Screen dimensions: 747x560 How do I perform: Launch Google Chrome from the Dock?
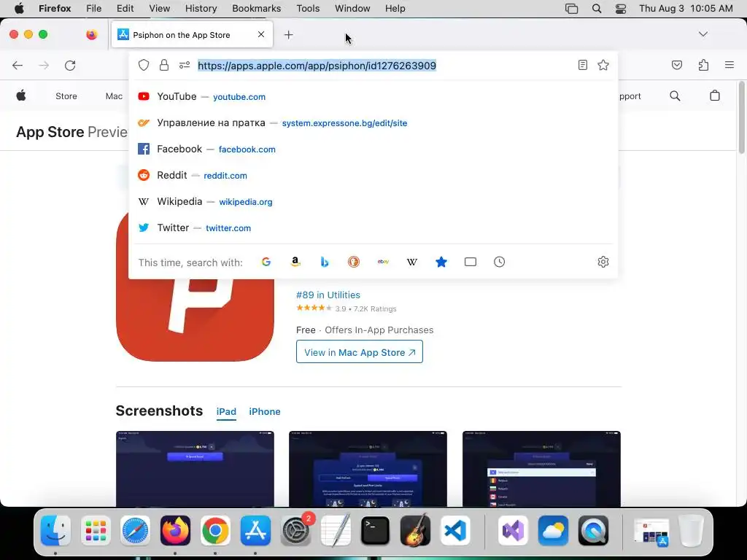[215, 531]
